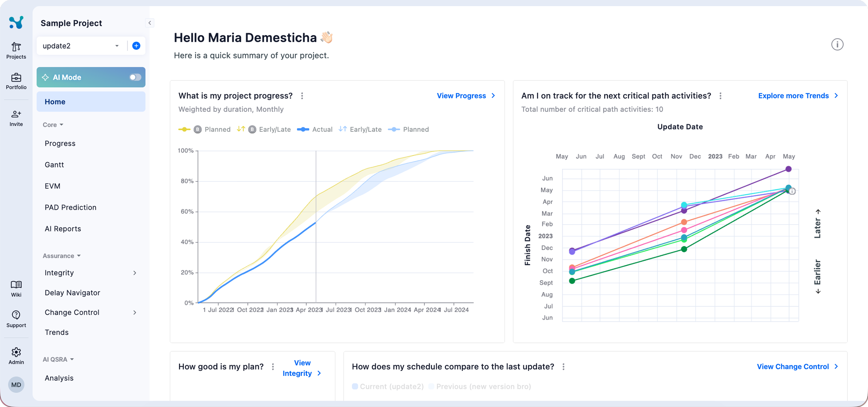Click the info icon at top right

click(x=837, y=44)
